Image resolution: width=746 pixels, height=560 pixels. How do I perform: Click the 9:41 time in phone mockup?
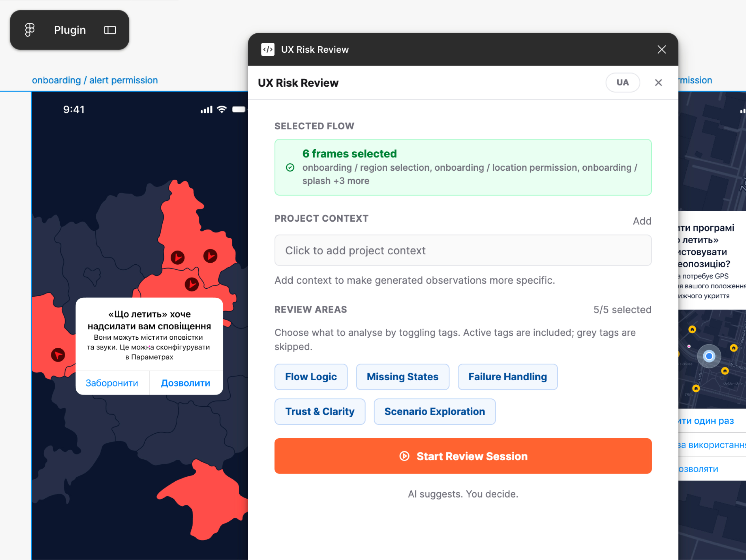click(x=74, y=110)
